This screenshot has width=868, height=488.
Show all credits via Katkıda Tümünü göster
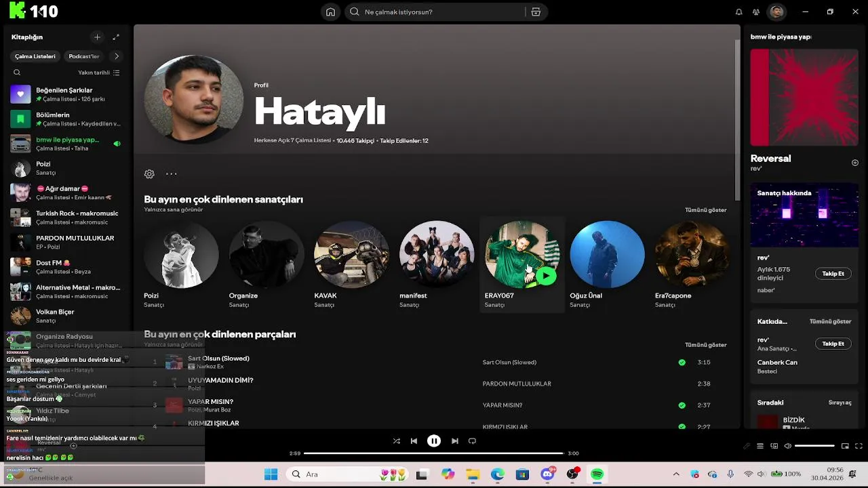click(830, 321)
